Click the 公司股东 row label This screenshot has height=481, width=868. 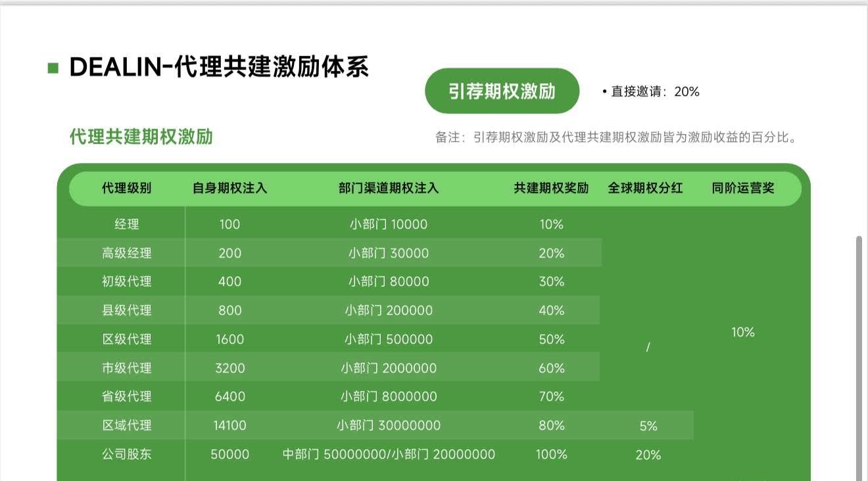click(127, 454)
